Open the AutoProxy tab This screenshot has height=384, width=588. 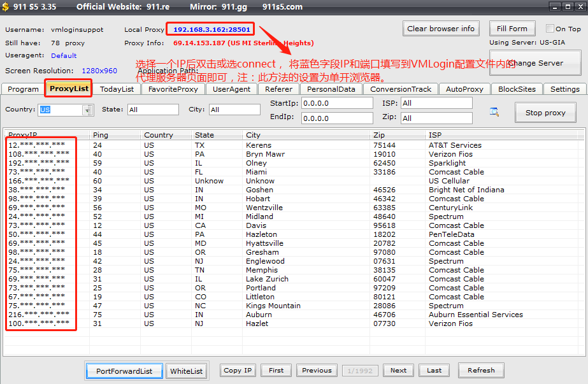pos(464,89)
